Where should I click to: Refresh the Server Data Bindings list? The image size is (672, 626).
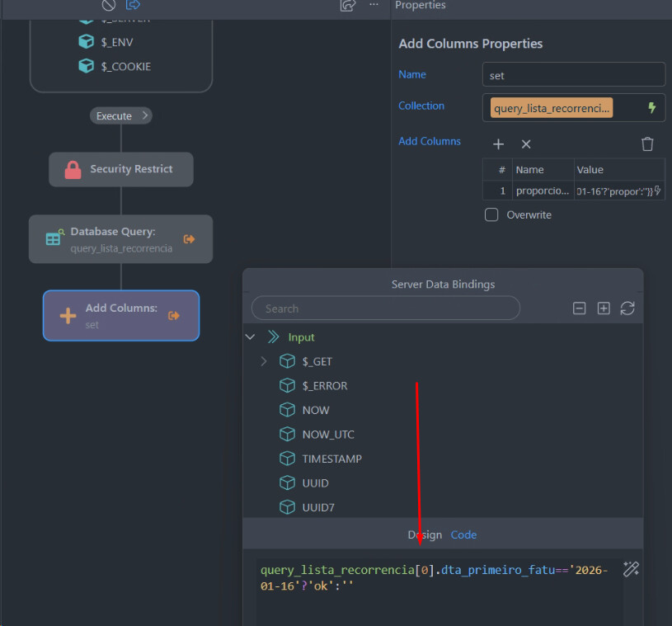pyautogui.click(x=627, y=308)
